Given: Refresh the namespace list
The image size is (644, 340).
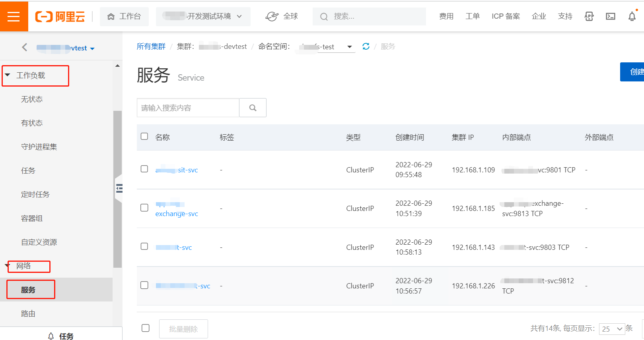Looking at the screenshot, I should [366, 46].
